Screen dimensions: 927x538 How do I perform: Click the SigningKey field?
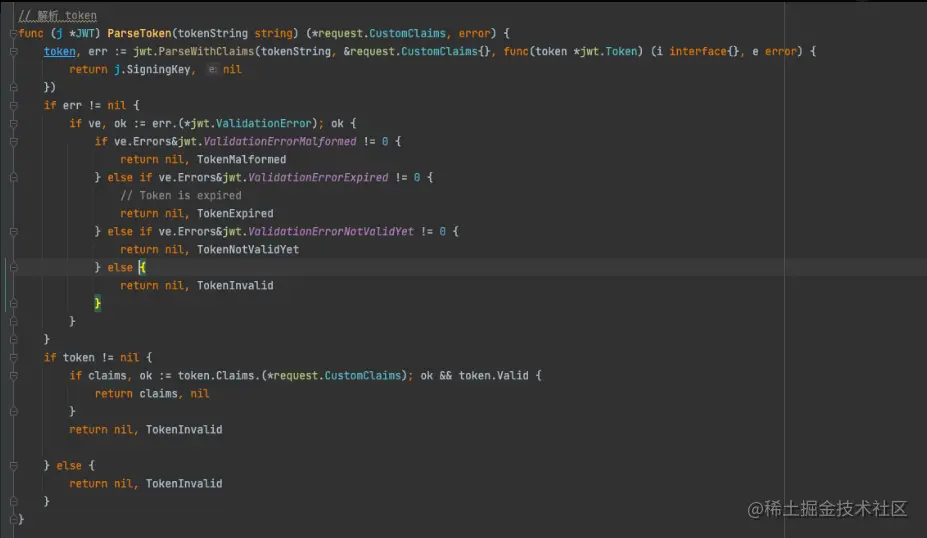(158, 69)
